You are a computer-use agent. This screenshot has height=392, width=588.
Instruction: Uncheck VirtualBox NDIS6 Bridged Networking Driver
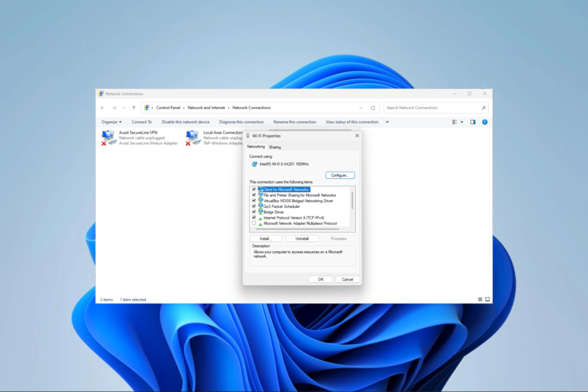[254, 201]
